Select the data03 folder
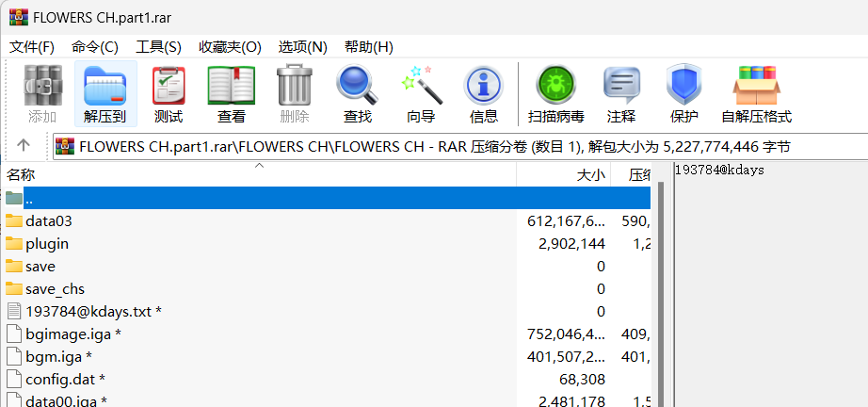This screenshot has width=868, height=407. [x=48, y=220]
